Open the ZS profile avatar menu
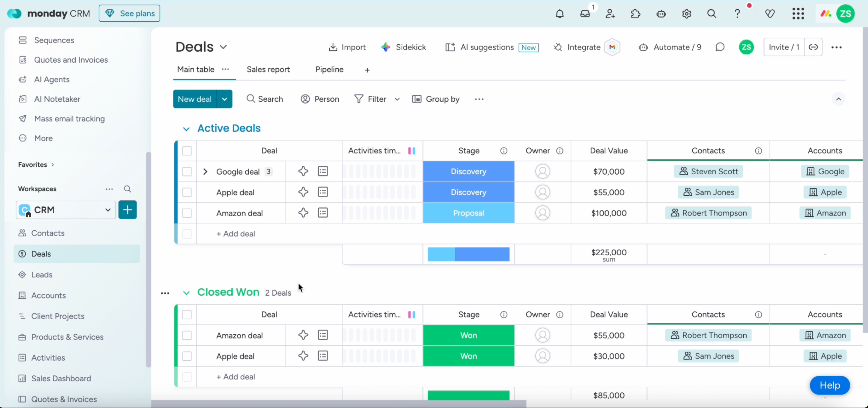The width and height of the screenshot is (868, 408). click(845, 14)
